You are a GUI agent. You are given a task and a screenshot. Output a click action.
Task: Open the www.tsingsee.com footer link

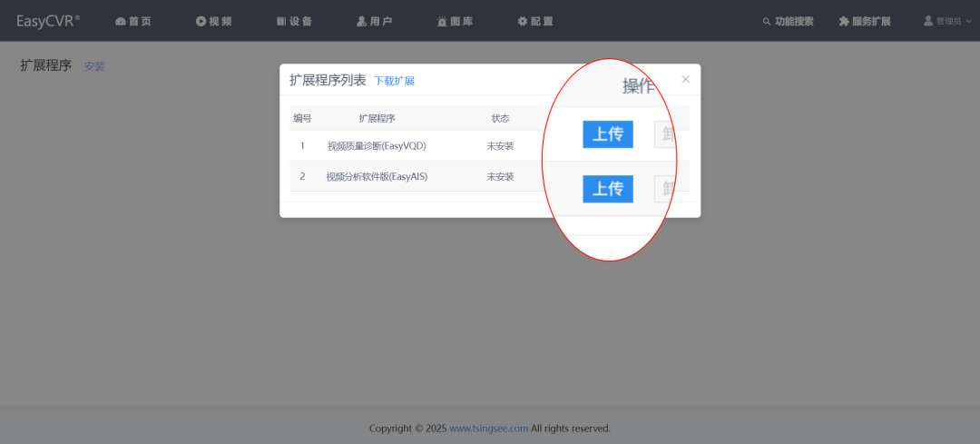[489, 429]
